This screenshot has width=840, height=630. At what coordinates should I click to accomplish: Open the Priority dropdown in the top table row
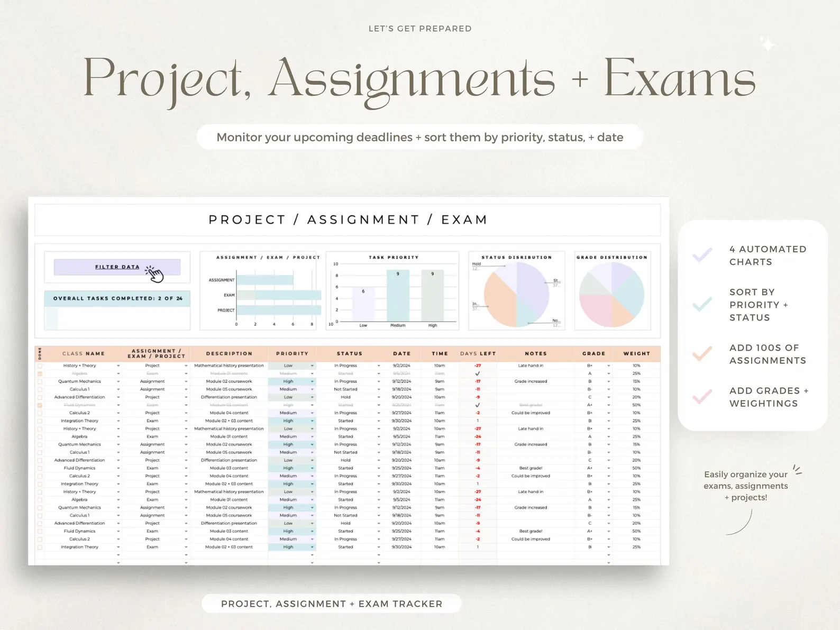pyautogui.click(x=312, y=366)
